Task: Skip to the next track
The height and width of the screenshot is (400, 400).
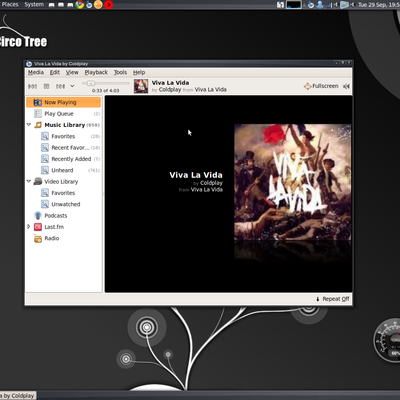Action: [x=60, y=86]
